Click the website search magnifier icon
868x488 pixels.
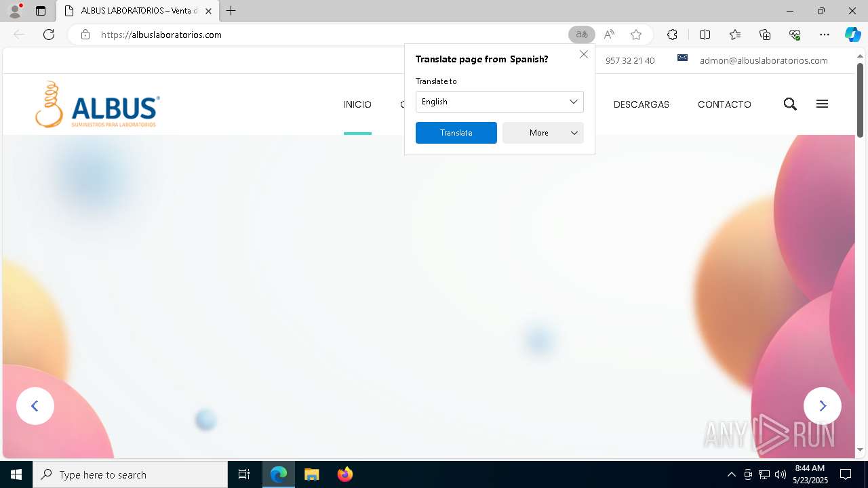pyautogui.click(x=790, y=104)
